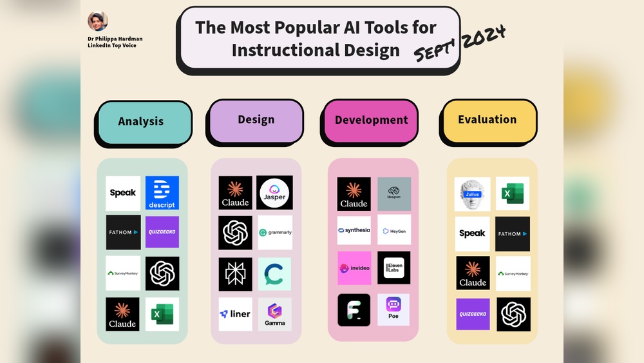This screenshot has height=363, width=644.
Task: Click the Claude logo in Design column
Action: click(235, 193)
